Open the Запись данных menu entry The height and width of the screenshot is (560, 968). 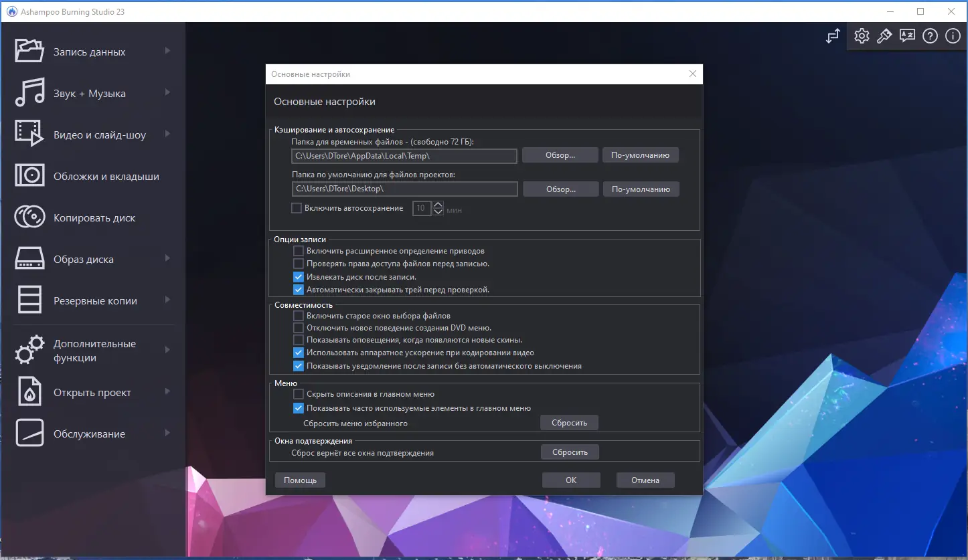(92, 52)
